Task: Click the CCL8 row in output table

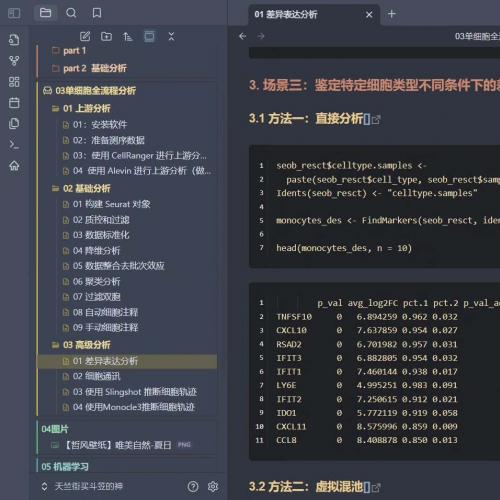Action: 367,440
